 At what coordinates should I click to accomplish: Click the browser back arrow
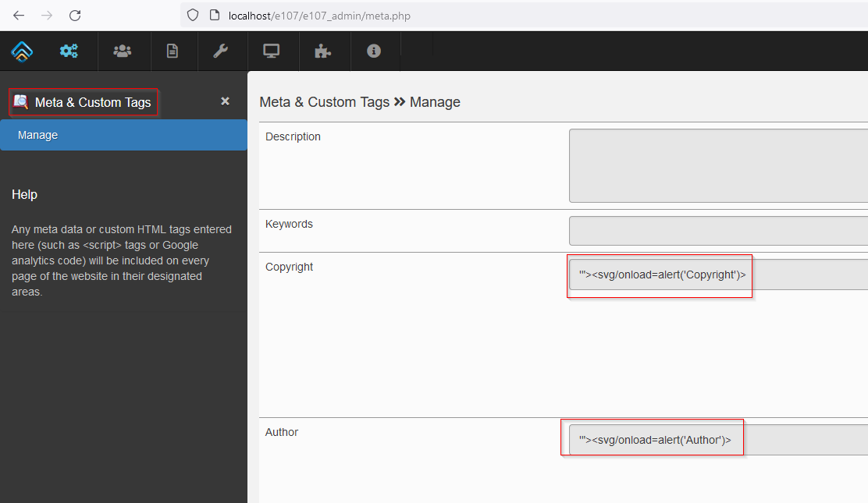[19, 15]
